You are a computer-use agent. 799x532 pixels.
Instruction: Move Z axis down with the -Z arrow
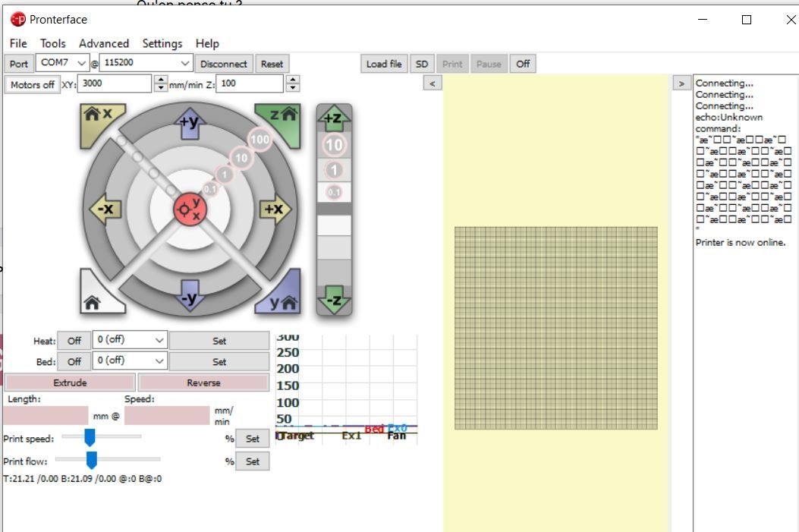(x=334, y=300)
